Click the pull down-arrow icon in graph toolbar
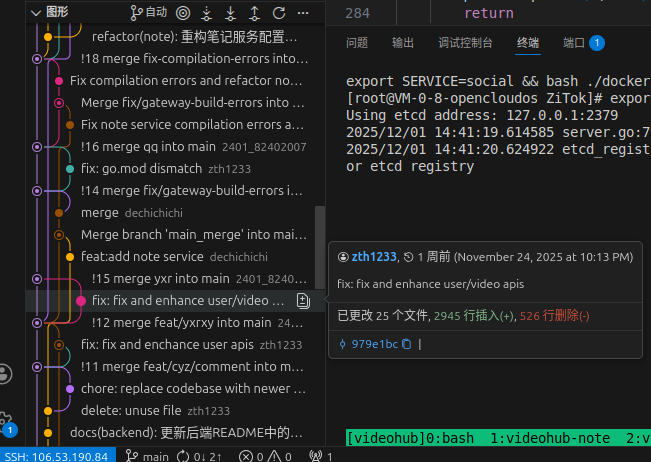 [230, 13]
